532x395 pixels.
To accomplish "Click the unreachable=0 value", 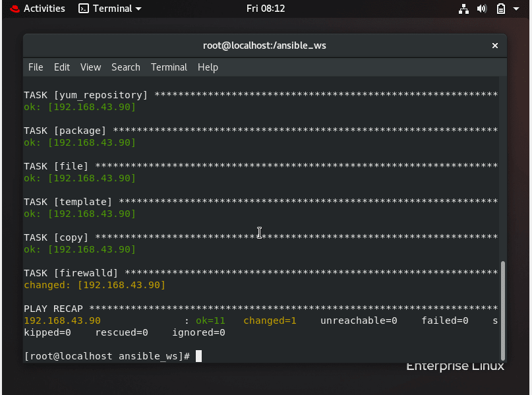I will tap(359, 320).
